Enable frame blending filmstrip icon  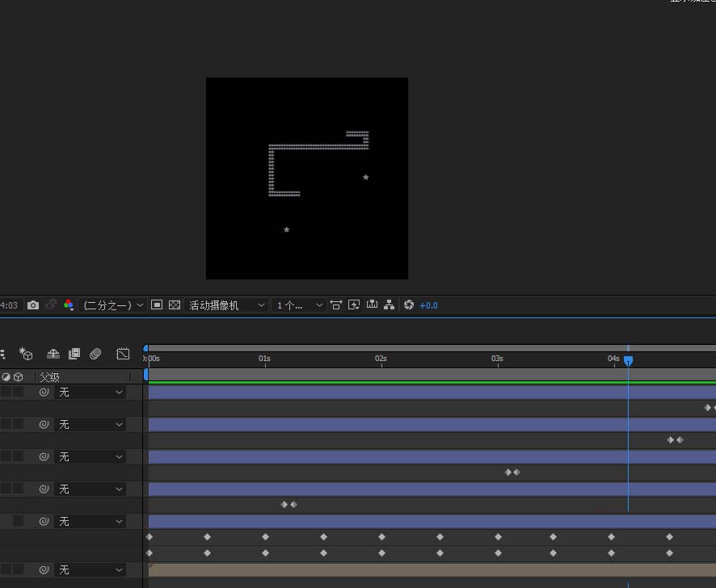tap(74, 354)
